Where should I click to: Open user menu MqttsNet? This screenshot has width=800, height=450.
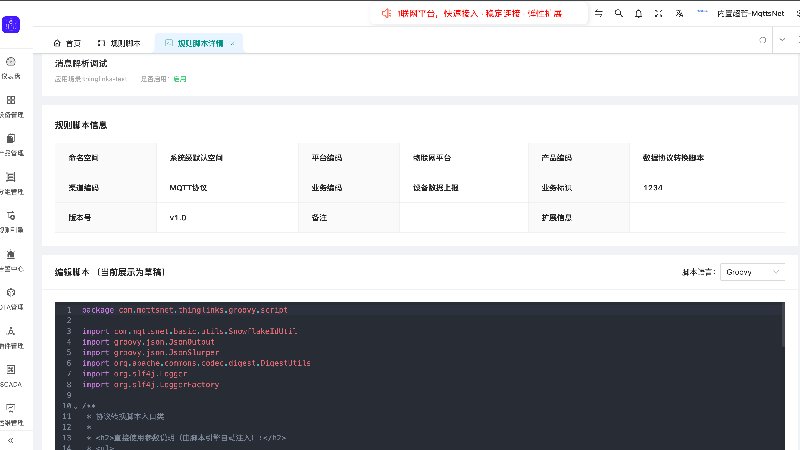point(750,13)
